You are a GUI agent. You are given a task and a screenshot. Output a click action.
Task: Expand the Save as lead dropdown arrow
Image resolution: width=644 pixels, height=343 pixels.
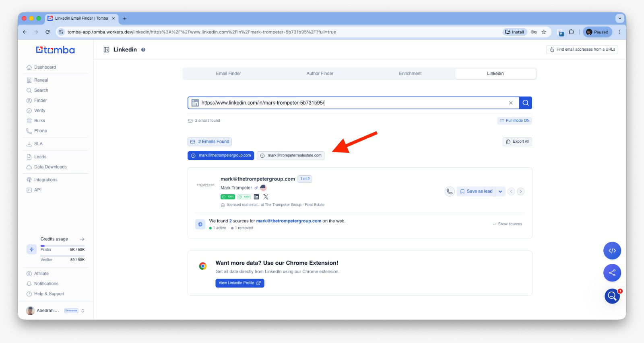point(500,191)
